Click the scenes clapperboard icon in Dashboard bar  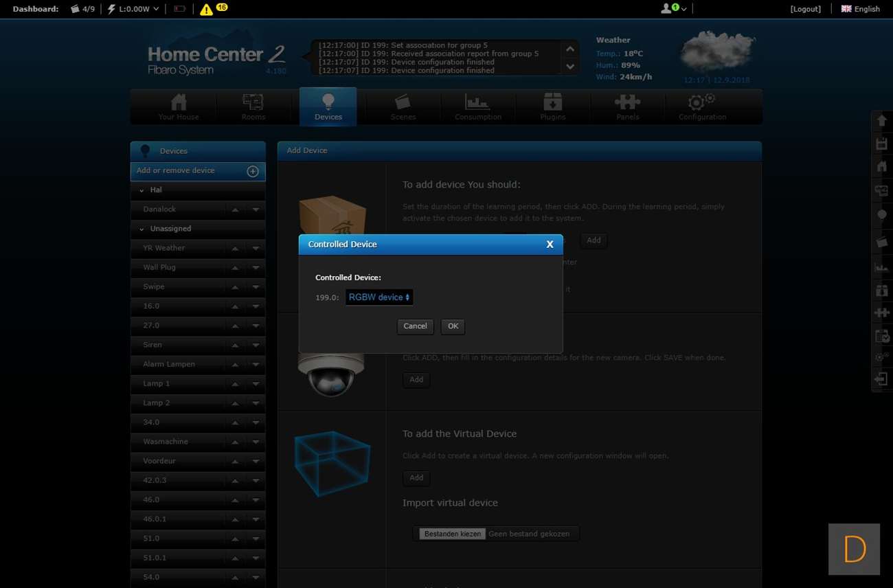75,9
